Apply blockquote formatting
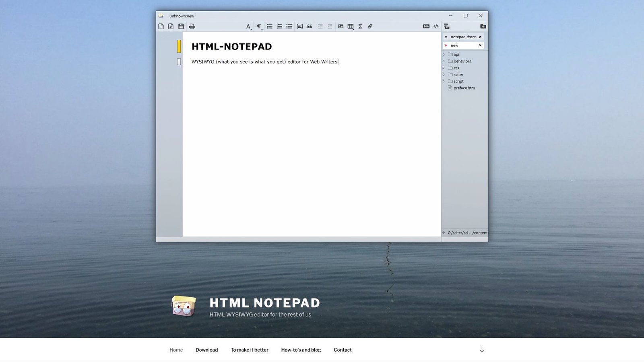This screenshot has height=362, width=644. pos(309,26)
